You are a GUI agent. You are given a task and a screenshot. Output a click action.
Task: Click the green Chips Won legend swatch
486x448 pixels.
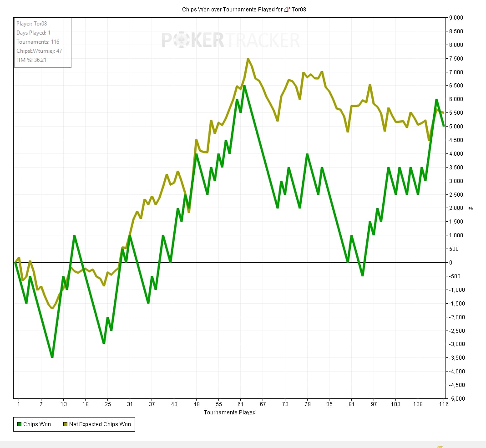point(19,424)
